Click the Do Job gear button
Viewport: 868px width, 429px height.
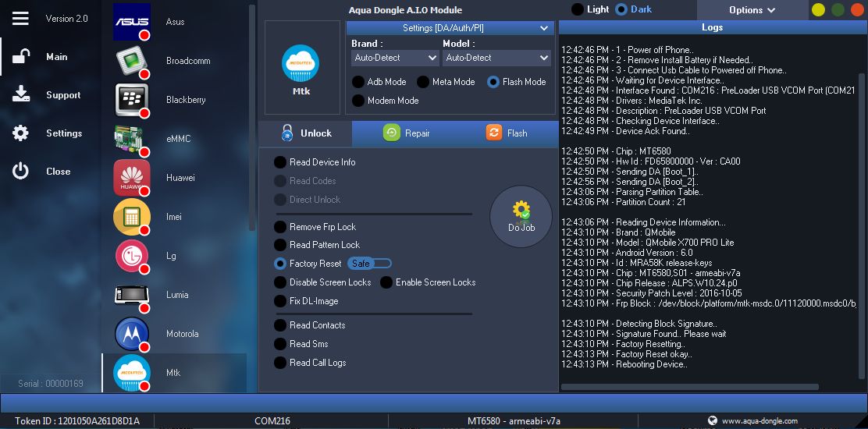[x=521, y=216]
